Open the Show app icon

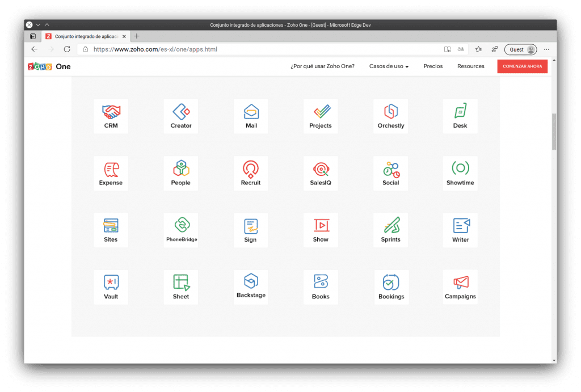pos(321,230)
